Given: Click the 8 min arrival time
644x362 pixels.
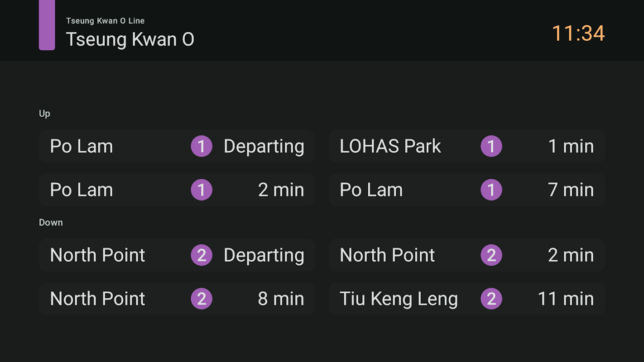Looking at the screenshot, I should point(281,299).
